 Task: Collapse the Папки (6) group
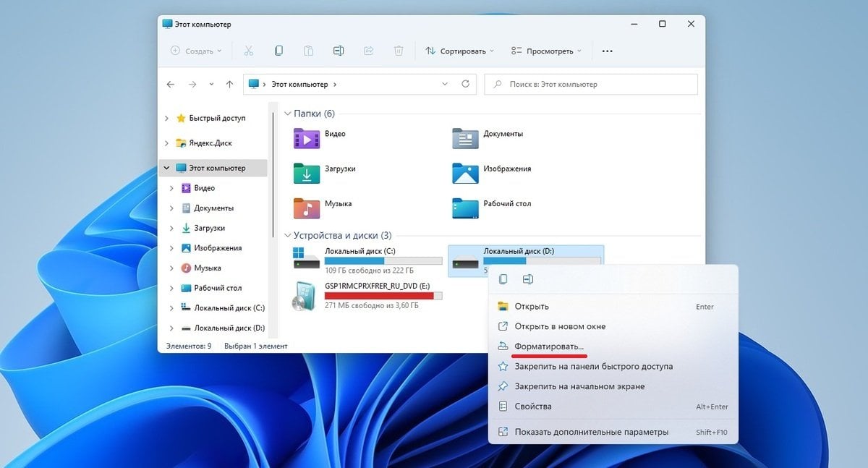tap(287, 114)
